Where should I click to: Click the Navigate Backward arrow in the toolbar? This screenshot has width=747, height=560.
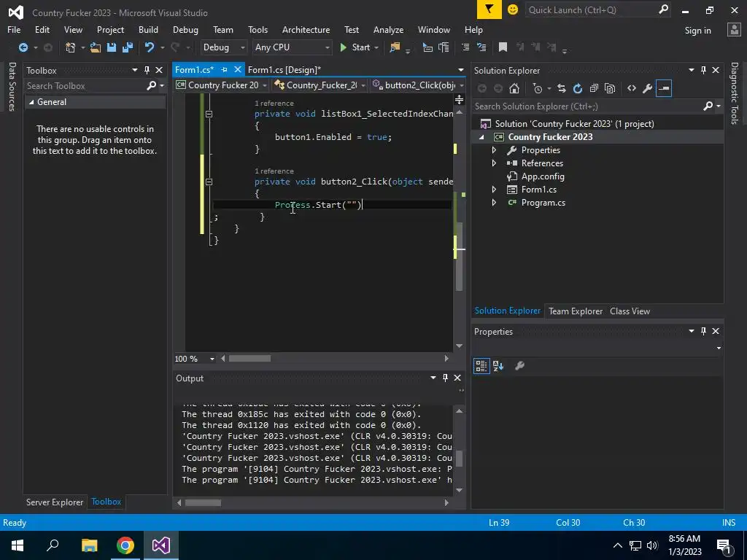(x=23, y=47)
